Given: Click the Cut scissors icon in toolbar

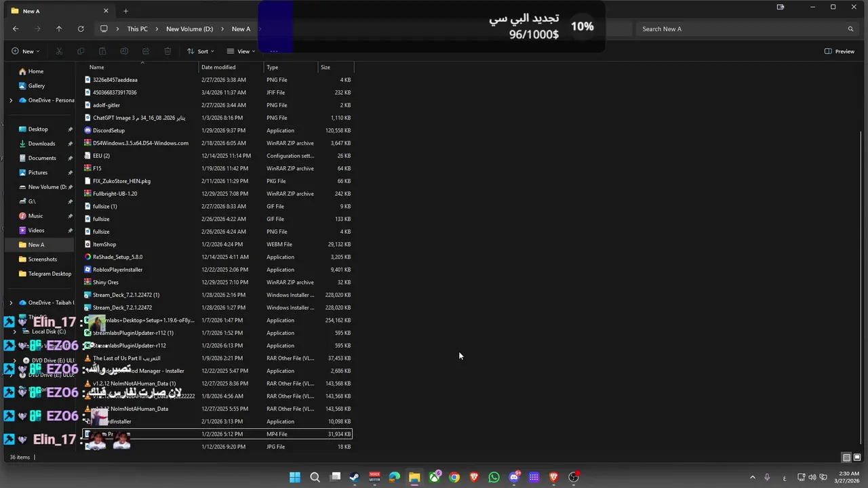Looking at the screenshot, I should tap(59, 52).
